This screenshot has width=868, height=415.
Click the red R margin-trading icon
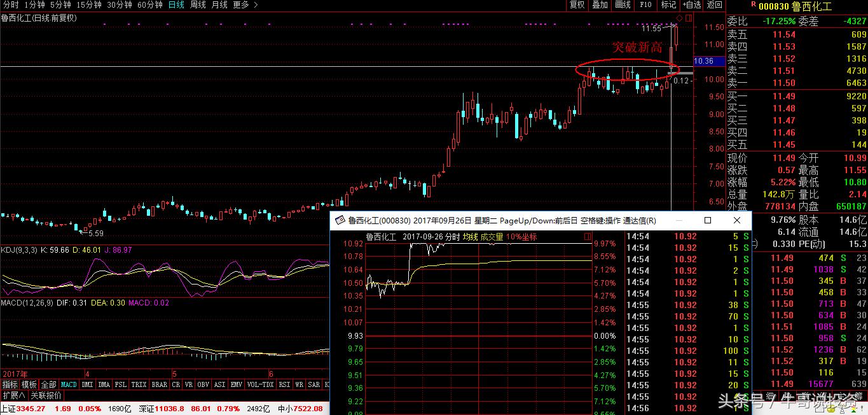pos(754,4)
